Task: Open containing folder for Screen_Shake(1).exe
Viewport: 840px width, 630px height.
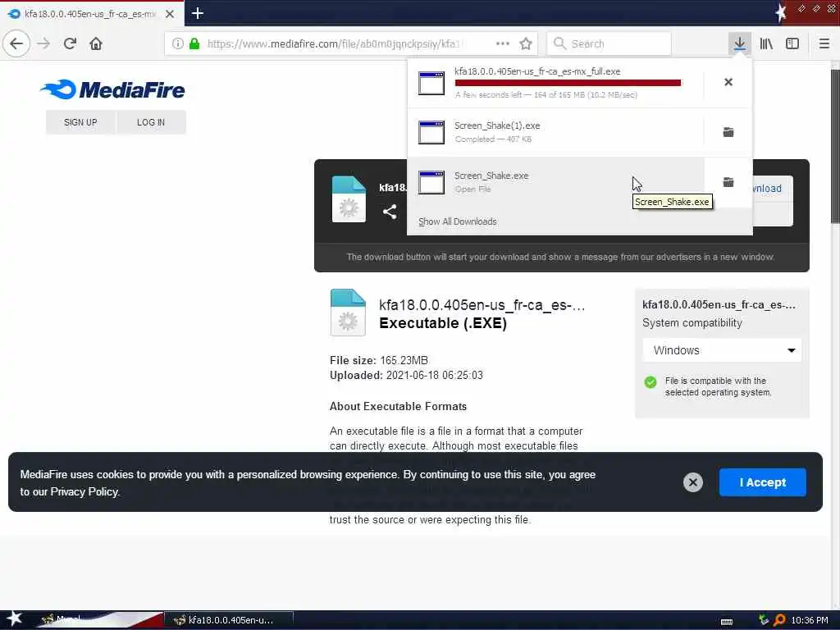Action: coord(728,132)
